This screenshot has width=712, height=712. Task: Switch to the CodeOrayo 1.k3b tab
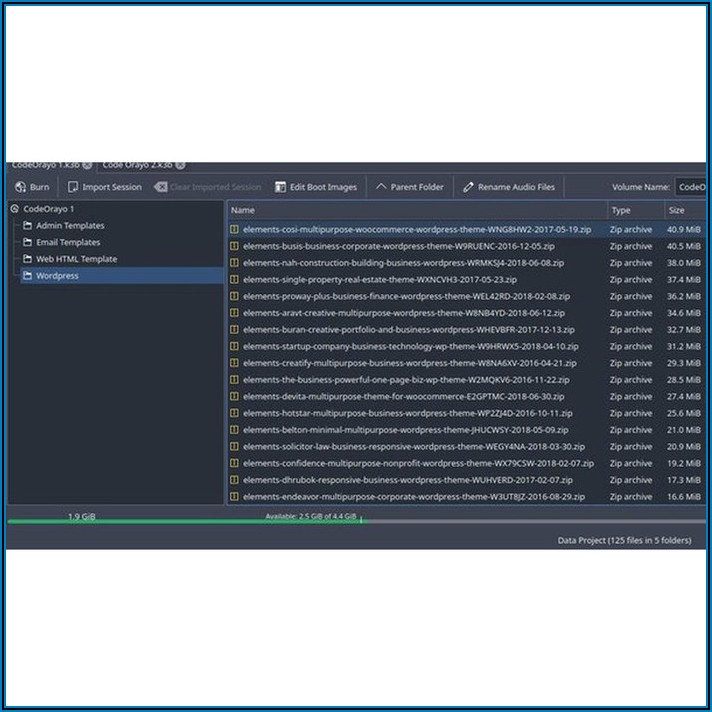[45, 164]
